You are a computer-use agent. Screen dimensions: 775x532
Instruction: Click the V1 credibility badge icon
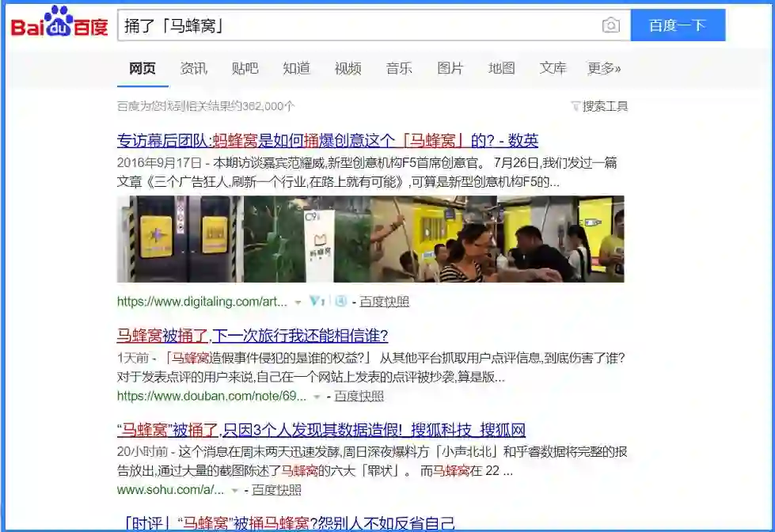point(317,301)
